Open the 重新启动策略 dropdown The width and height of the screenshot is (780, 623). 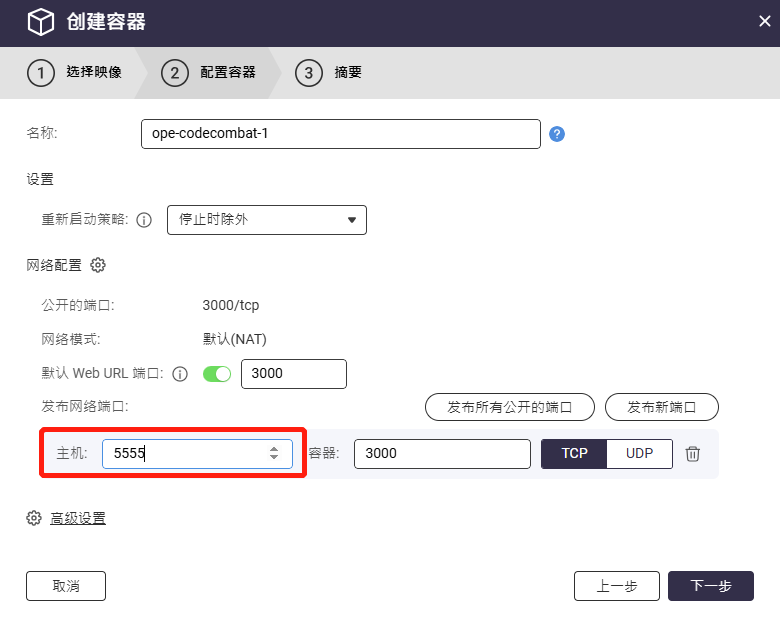coord(266,220)
